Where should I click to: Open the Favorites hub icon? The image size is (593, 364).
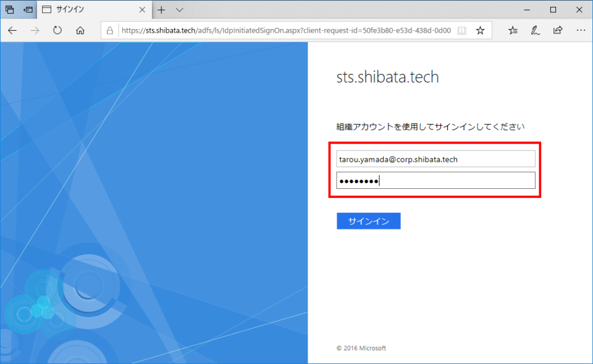coord(513,31)
